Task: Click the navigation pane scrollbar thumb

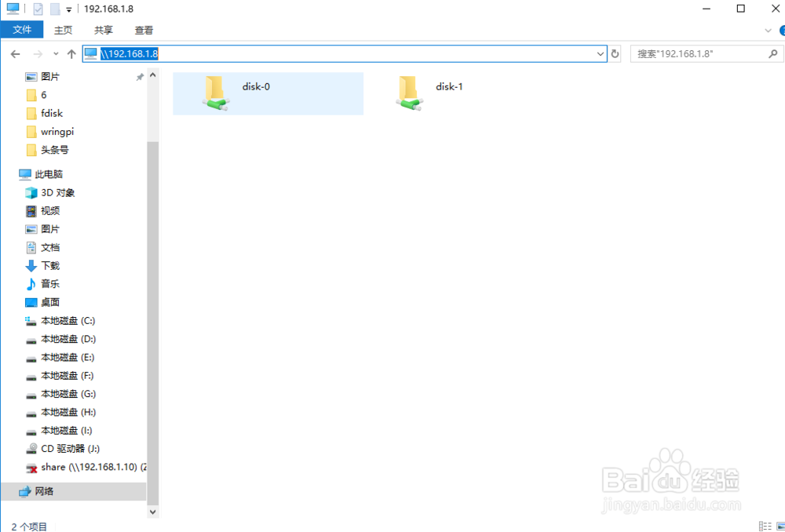Action: pos(153,322)
